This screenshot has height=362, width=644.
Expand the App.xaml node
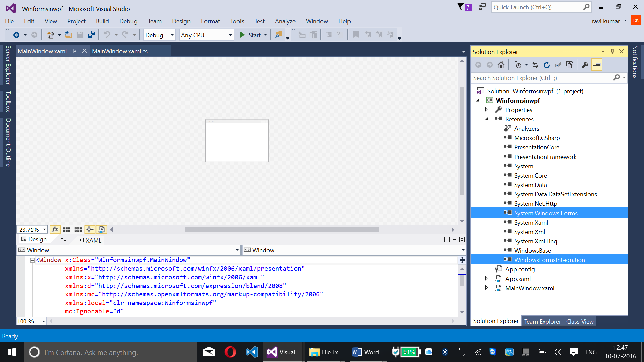point(486,278)
